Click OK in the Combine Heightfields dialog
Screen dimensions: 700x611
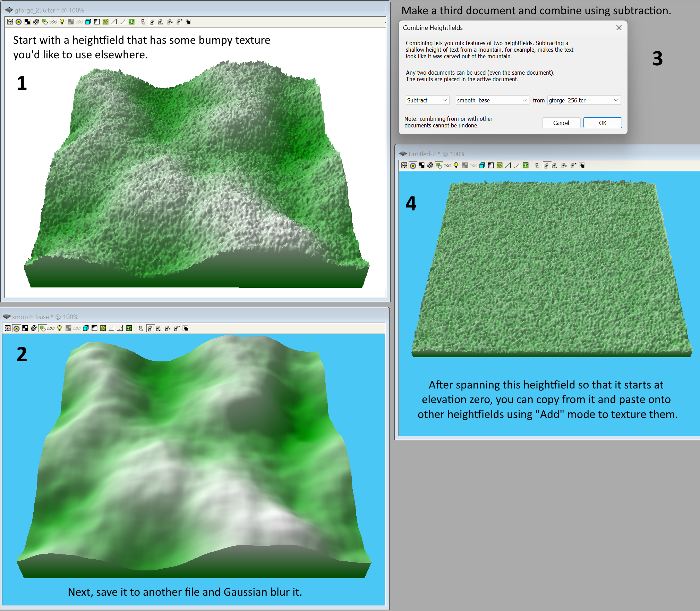[603, 123]
